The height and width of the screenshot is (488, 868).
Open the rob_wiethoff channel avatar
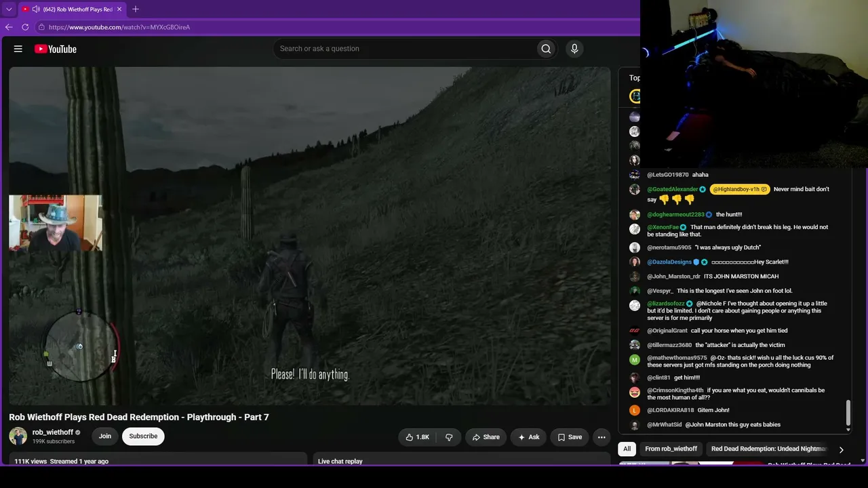click(x=18, y=436)
